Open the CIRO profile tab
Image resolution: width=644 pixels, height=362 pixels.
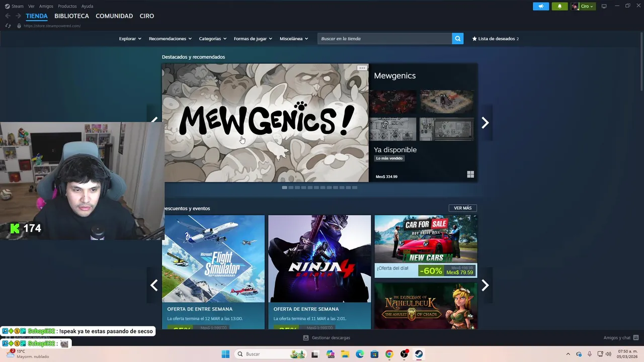coord(147,16)
